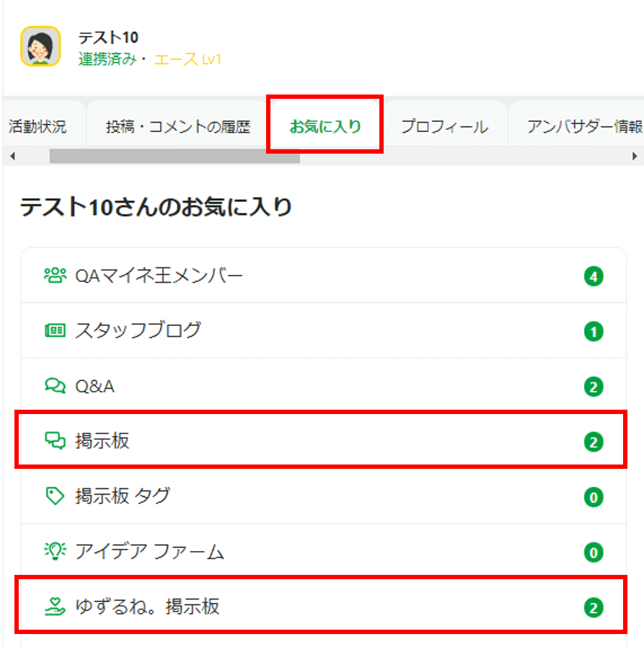Click the 掲示板 タグ tag icon
Viewport: 644px width, 647px height.
point(55,496)
